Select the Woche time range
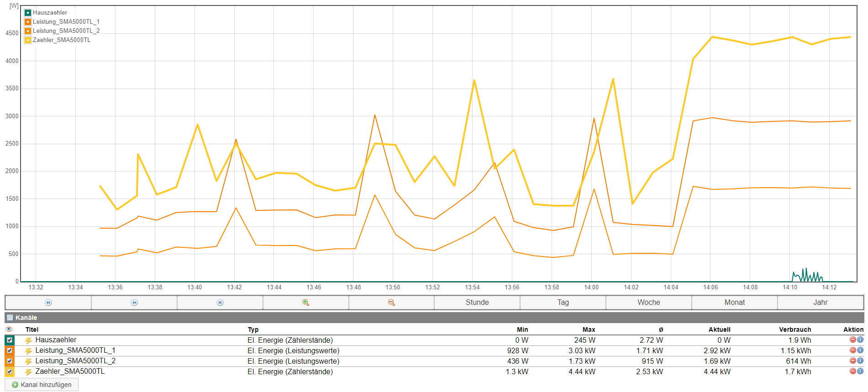The width and height of the screenshot is (868, 392). [648, 303]
